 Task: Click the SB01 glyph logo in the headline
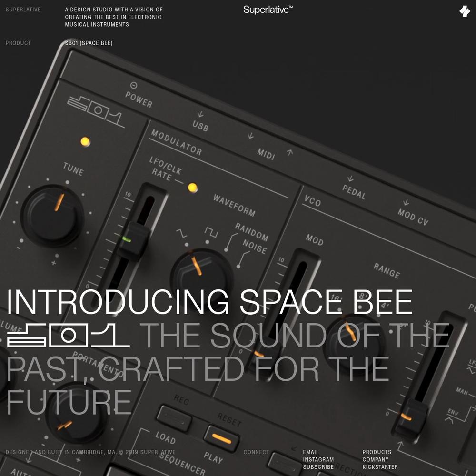[x=69, y=335]
